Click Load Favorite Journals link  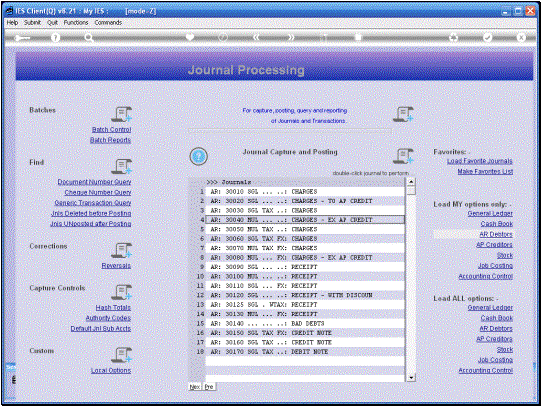[x=480, y=161]
